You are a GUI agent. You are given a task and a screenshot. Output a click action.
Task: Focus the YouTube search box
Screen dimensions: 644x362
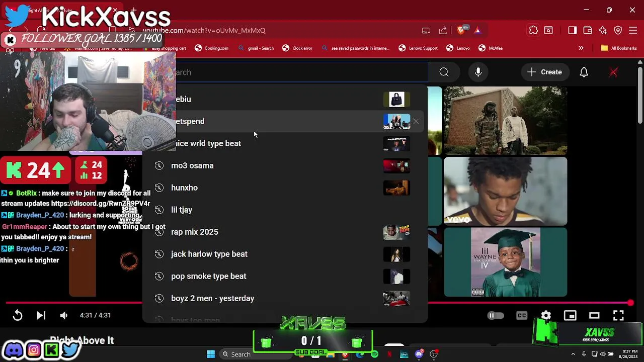(x=301, y=72)
